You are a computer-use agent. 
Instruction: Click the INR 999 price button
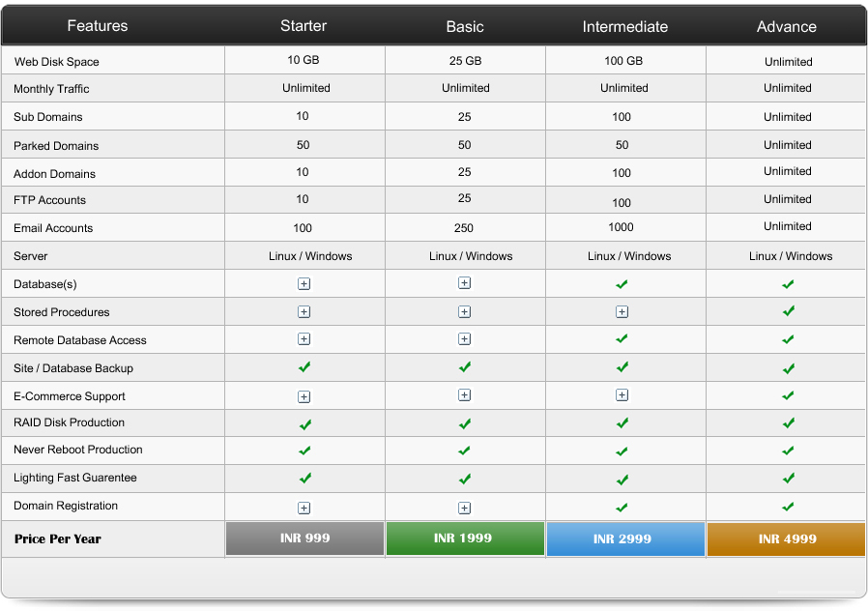click(304, 538)
